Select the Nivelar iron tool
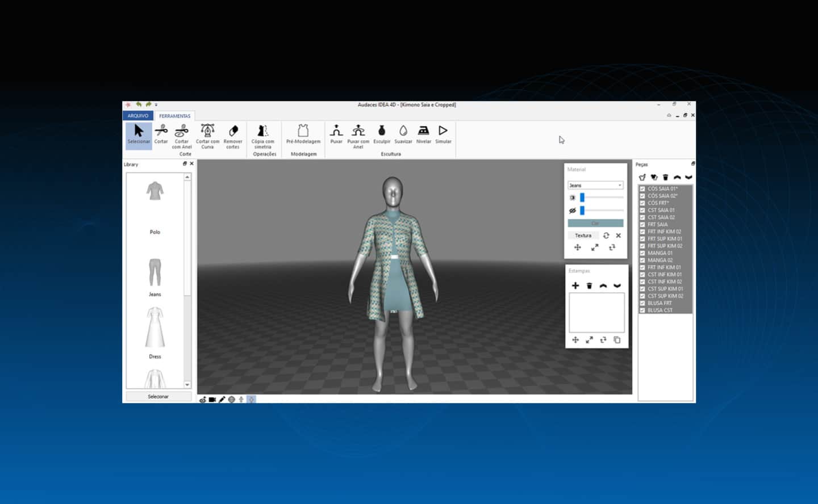This screenshot has width=818, height=504. tap(424, 135)
